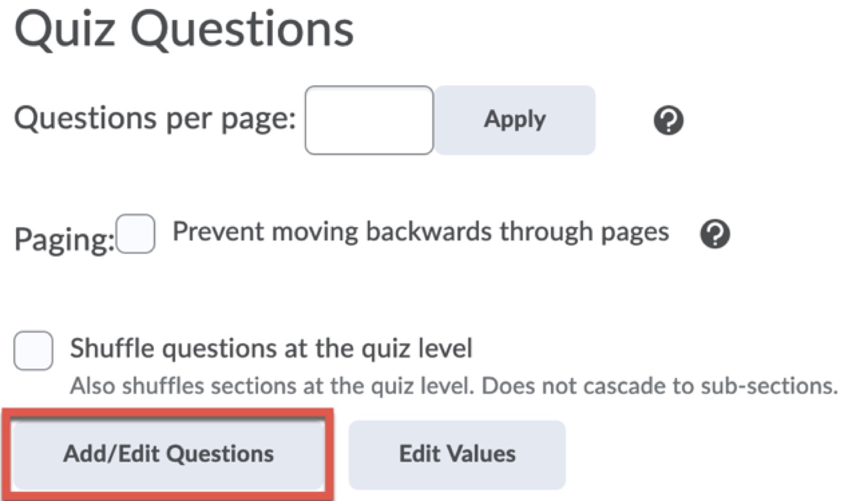This screenshot has width=868, height=501.
Task: Focus the empty box before Apply
Action: (369, 120)
